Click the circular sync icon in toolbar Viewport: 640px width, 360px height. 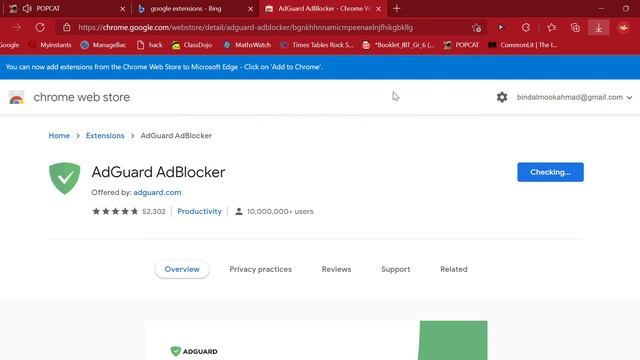[x=526, y=27]
